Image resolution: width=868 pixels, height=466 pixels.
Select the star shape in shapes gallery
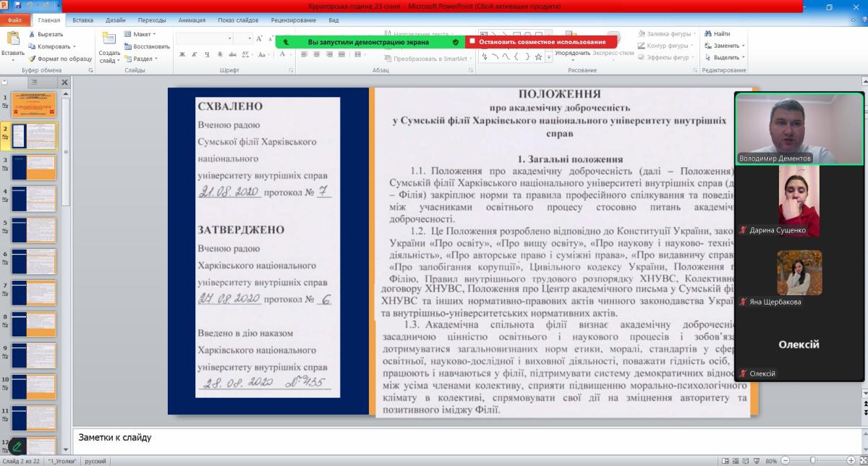pos(538,56)
